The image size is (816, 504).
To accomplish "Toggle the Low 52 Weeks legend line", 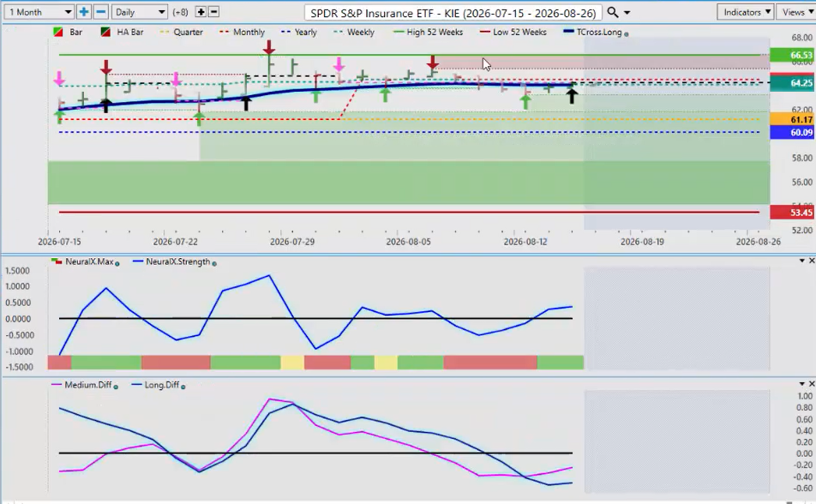I will (x=513, y=33).
